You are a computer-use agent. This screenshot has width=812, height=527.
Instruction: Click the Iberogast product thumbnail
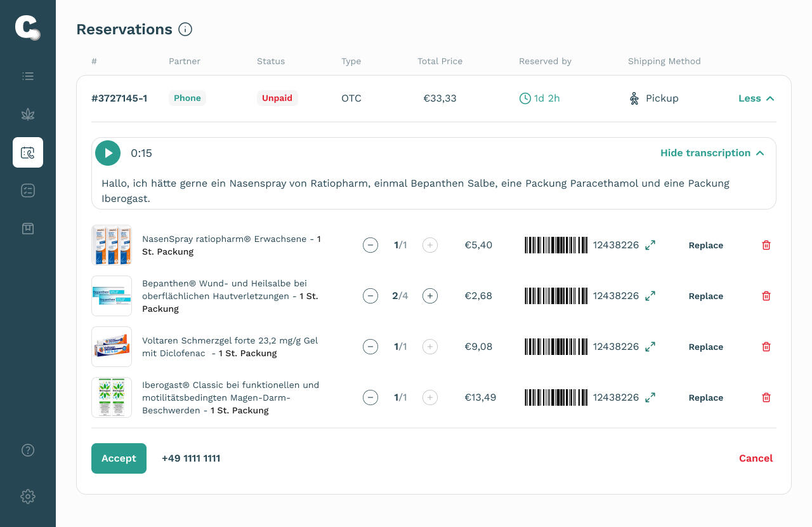coord(112,397)
